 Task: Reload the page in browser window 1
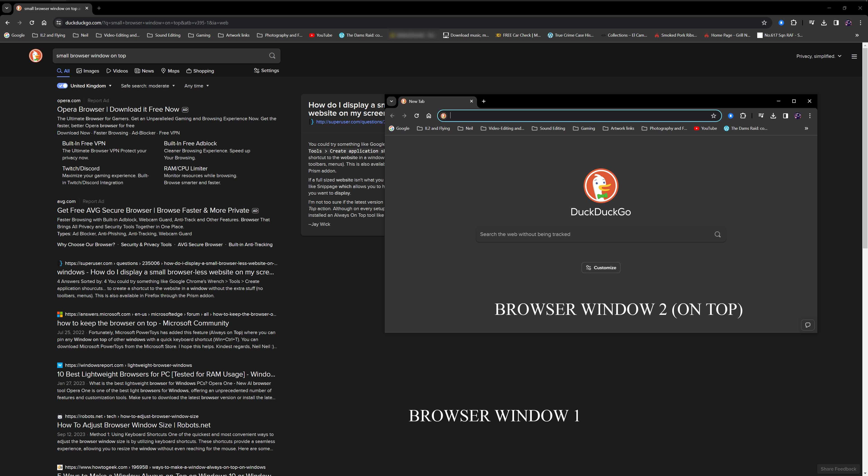[x=32, y=23]
